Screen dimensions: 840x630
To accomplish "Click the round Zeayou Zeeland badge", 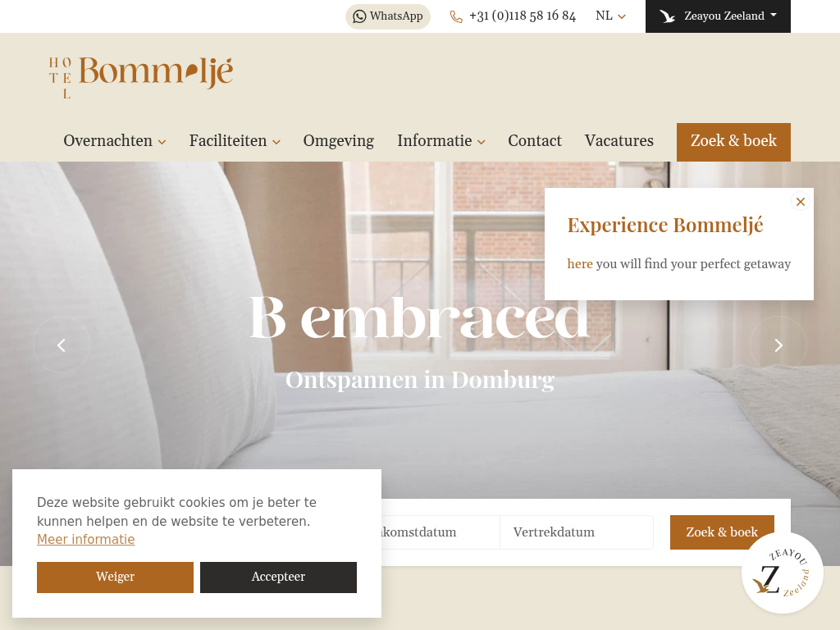I will tap(782, 573).
